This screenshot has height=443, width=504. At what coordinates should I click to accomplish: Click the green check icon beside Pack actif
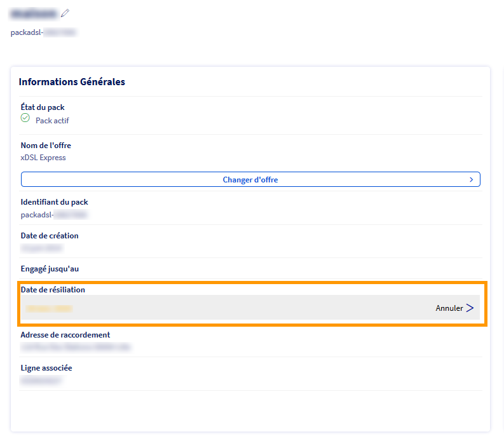pos(25,118)
